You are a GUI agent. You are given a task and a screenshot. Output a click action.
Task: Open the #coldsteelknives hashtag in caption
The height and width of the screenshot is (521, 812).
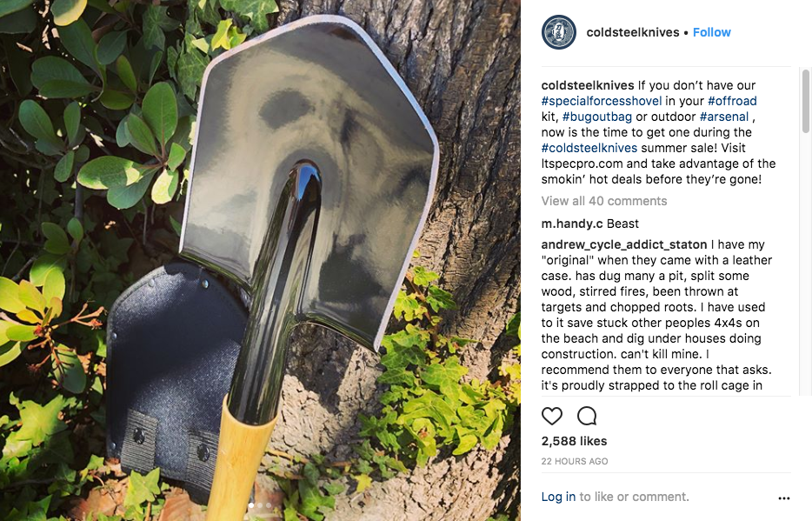589,148
